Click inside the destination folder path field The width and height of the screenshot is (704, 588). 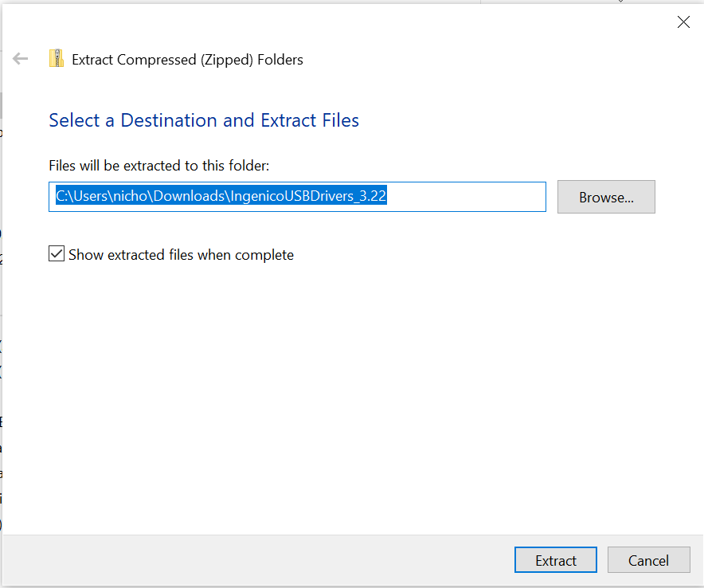point(297,197)
